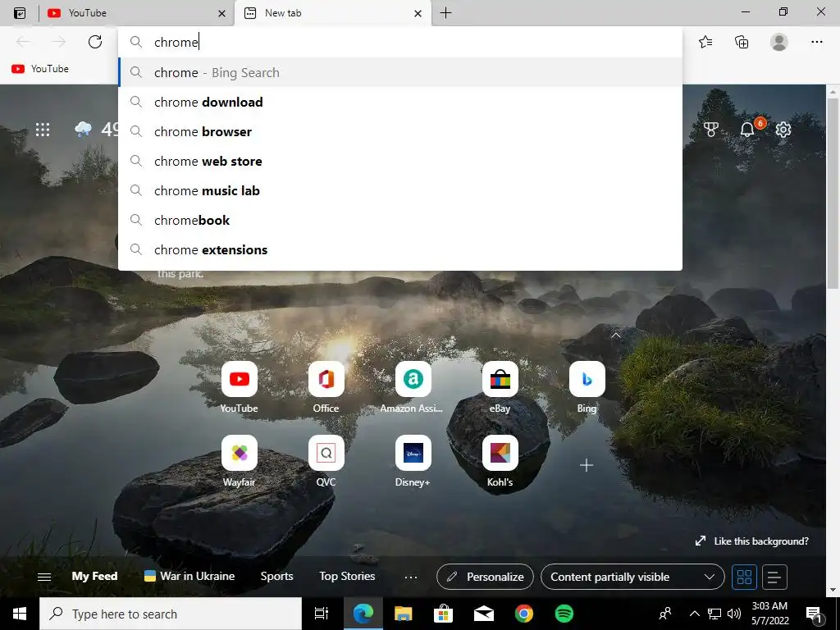Open the Windows Start menu
The width and height of the screenshot is (840, 630).
tap(20, 614)
